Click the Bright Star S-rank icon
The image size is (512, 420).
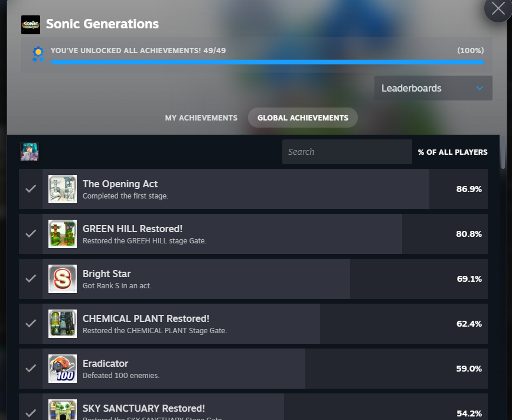[63, 279]
